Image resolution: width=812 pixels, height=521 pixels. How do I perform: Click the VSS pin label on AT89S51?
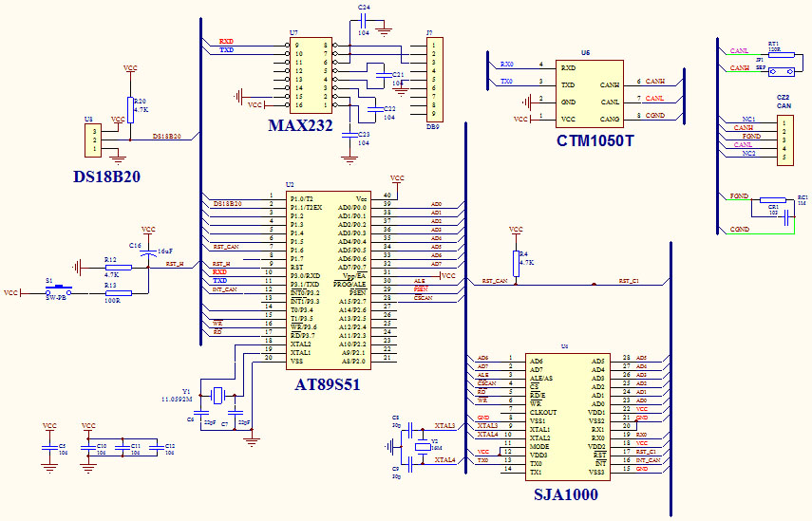296,362
